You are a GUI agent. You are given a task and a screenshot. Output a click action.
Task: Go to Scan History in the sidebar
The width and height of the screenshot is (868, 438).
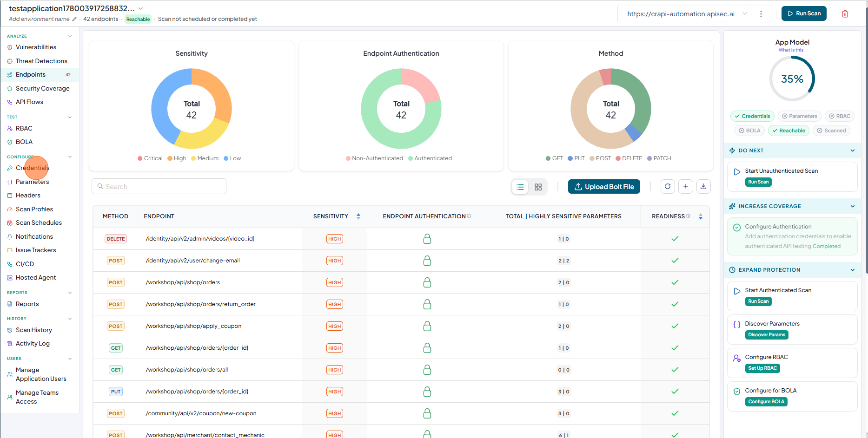click(x=33, y=330)
